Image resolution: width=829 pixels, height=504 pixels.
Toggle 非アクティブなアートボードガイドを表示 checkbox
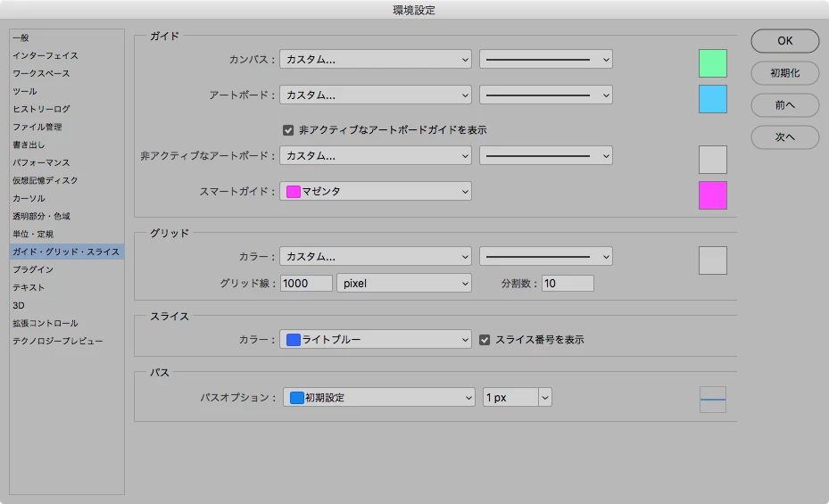(288, 130)
